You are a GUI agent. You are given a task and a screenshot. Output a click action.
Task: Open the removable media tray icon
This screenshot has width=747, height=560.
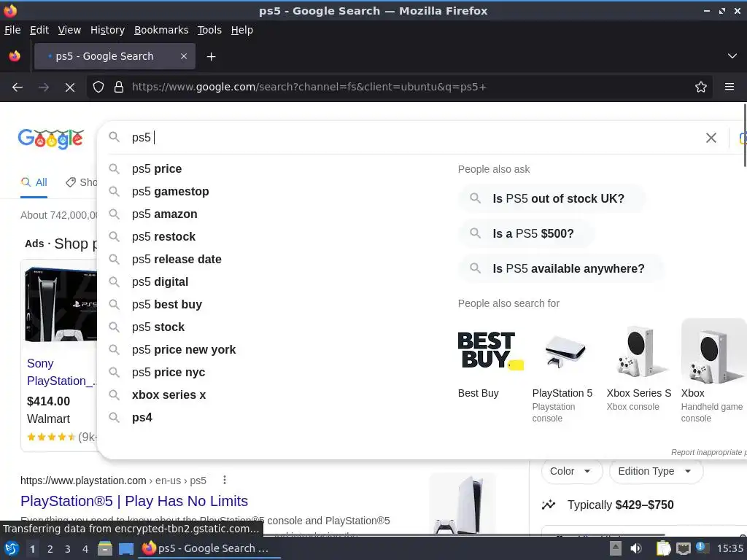[x=616, y=548]
